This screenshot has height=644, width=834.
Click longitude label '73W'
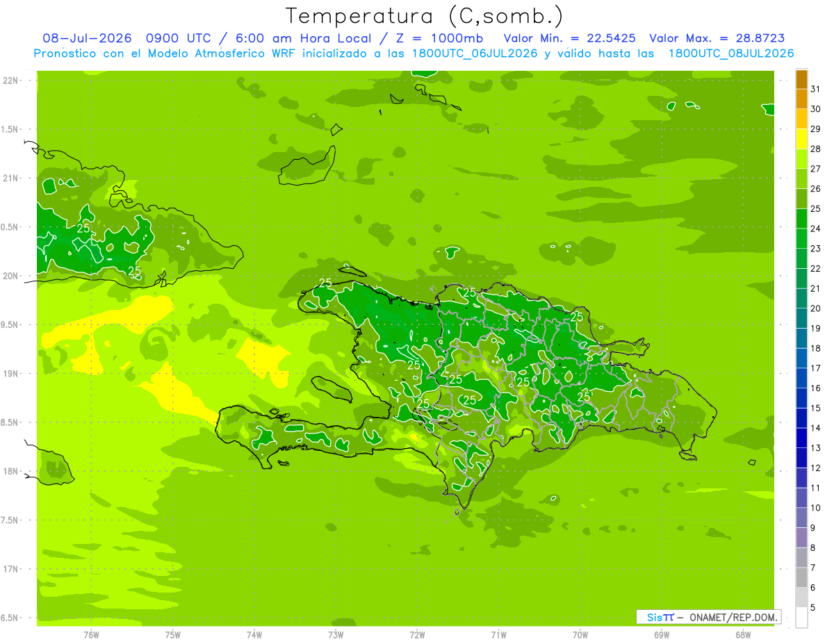tap(336, 635)
